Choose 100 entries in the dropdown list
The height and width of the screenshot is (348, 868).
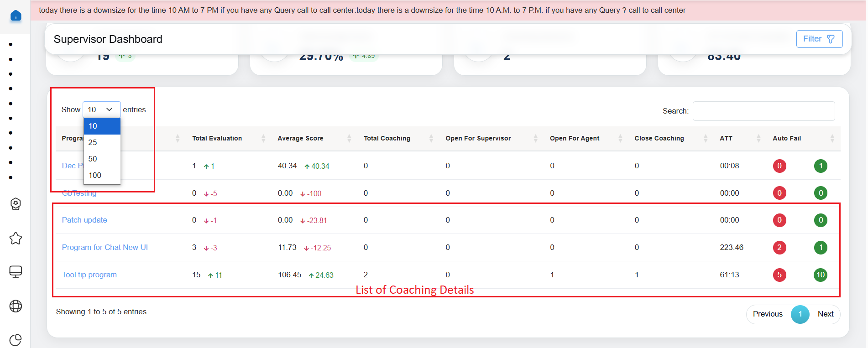(95, 175)
